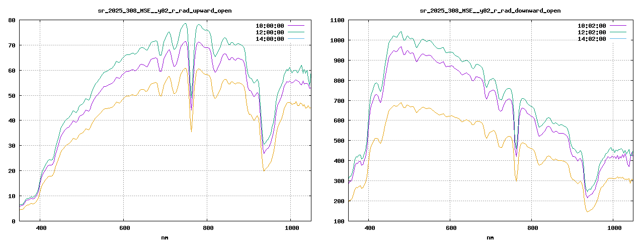Click blue line sample beside 14:02:00
644x242 pixels.
click(x=618, y=38)
